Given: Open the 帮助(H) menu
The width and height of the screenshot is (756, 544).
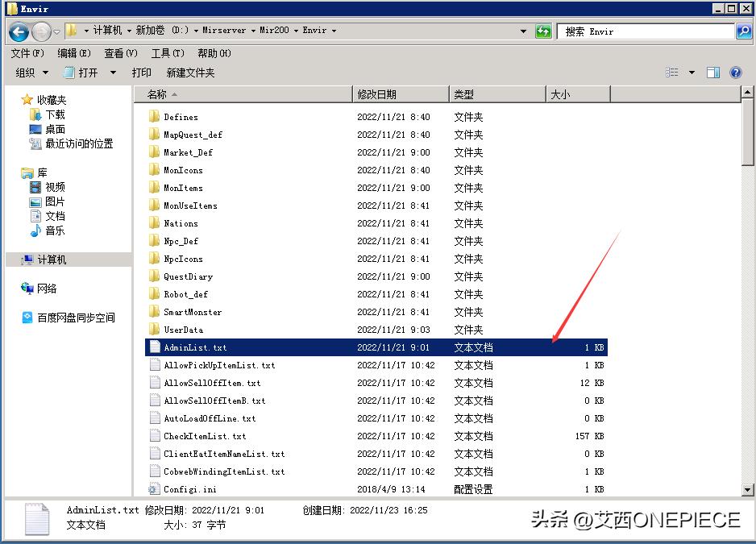Looking at the screenshot, I should (x=214, y=53).
